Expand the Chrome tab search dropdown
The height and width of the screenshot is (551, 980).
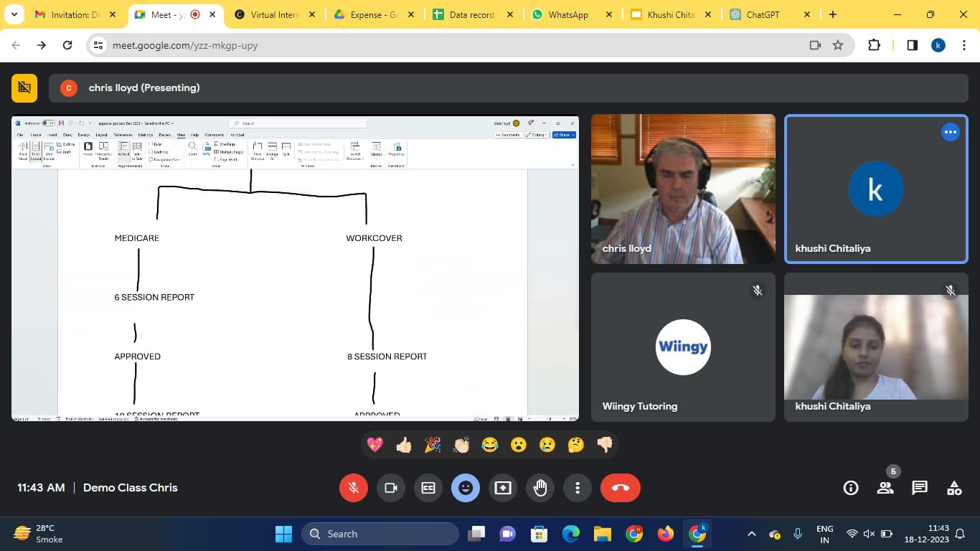tap(14, 14)
